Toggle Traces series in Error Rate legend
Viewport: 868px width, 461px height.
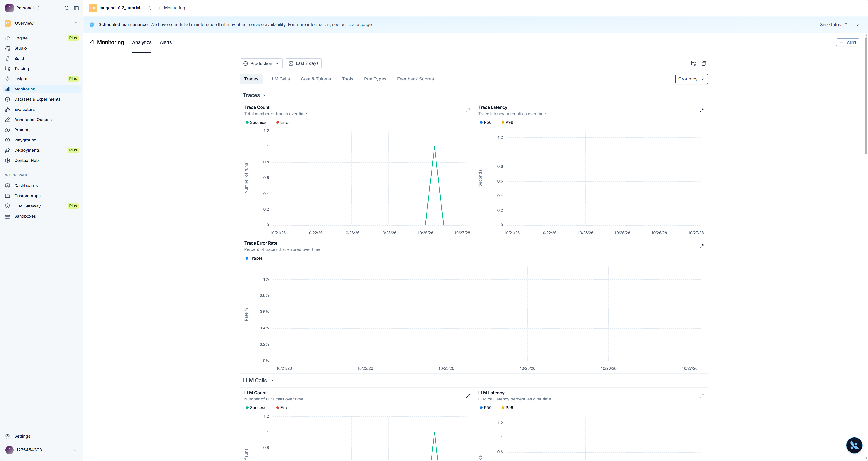(x=254, y=258)
